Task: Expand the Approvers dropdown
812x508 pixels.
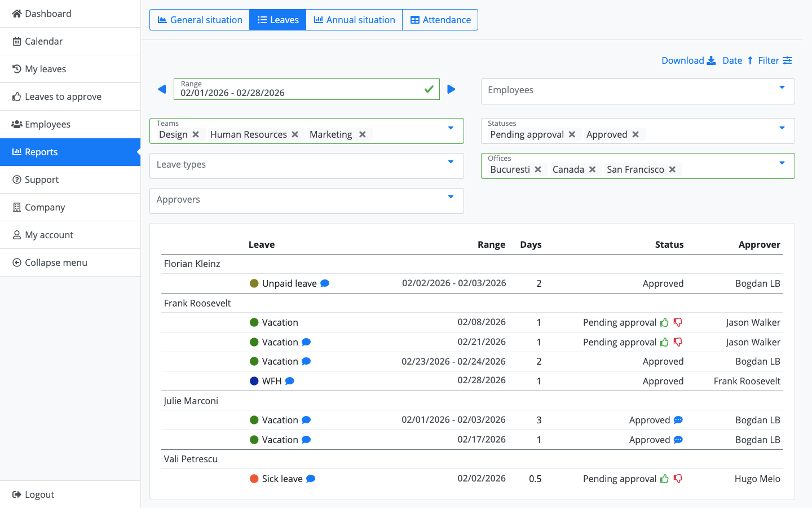Action: tap(451, 197)
